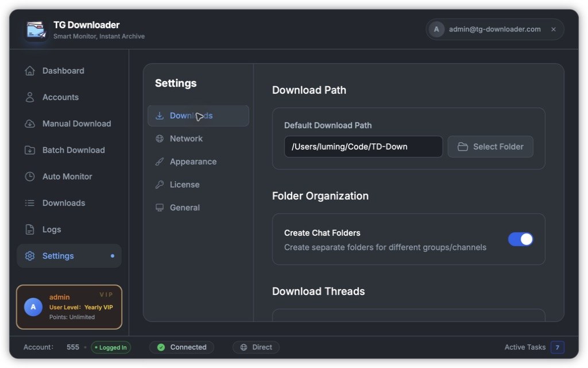The image size is (588, 368).
Task: Click the admin@tg-downloader.com email chip
Action: click(x=494, y=29)
